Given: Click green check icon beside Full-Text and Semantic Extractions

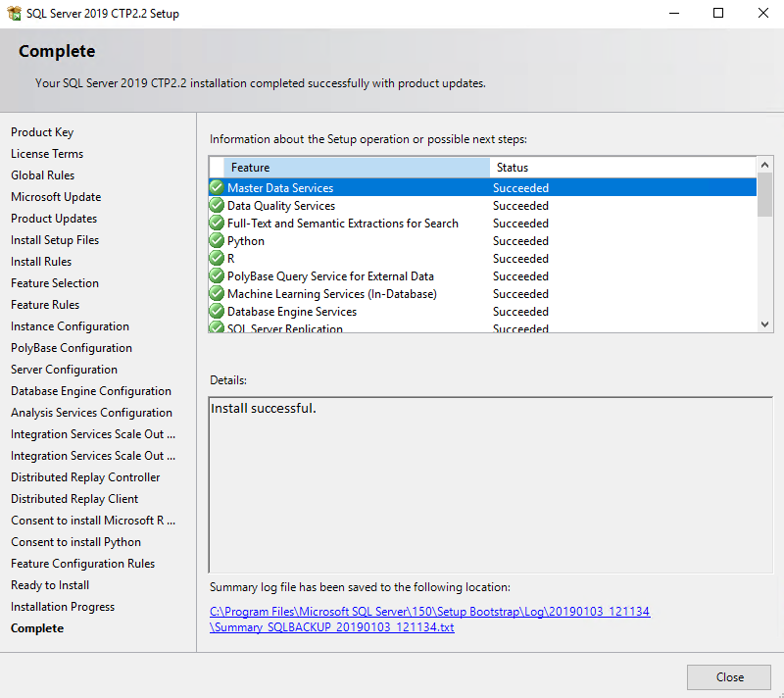Looking at the screenshot, I should [x=217, y=223].
